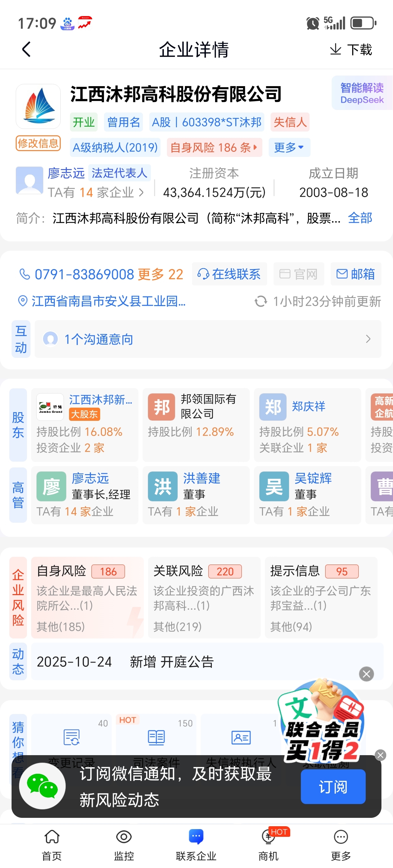Image resolution: width=393 pixels, height=868 pixels.
Task: Expand TA有 14 家企业 chevron
Action: 141,193
